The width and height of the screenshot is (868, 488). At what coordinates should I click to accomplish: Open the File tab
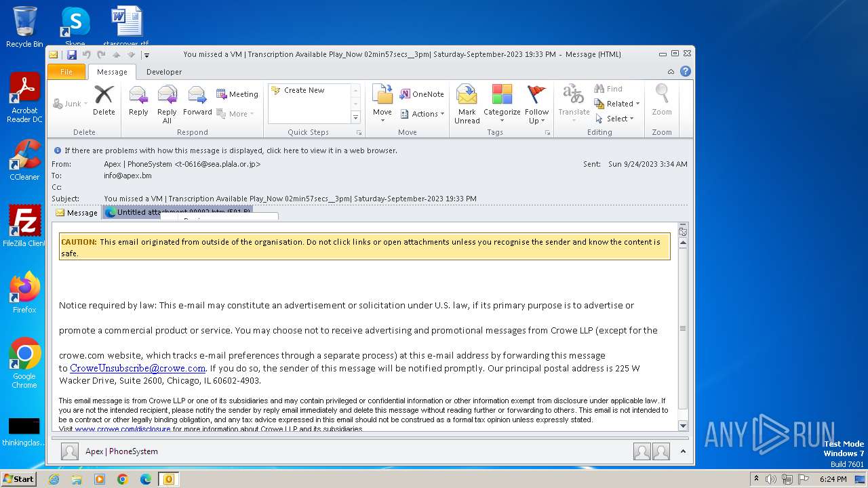click(x=66, y=72)
